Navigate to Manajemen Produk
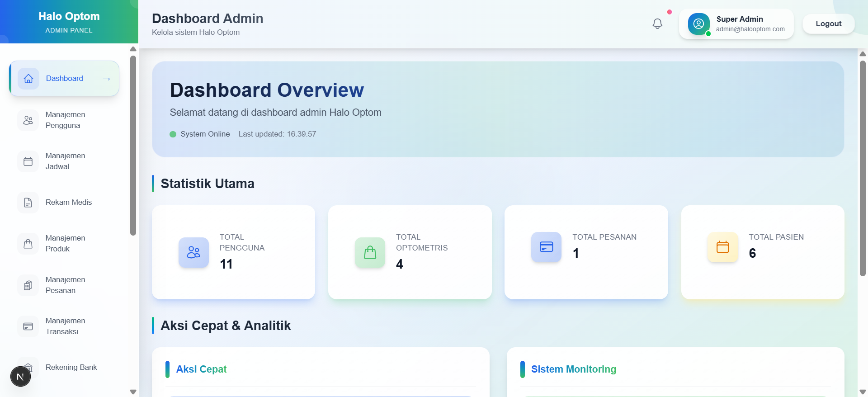This screenshot has height=397, width=868. point(64,244)
